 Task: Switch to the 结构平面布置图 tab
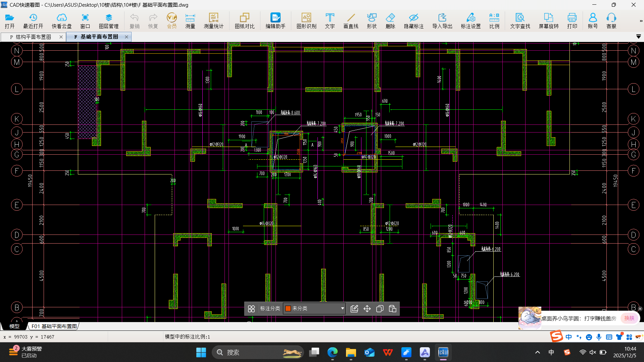tap(33, 37)
